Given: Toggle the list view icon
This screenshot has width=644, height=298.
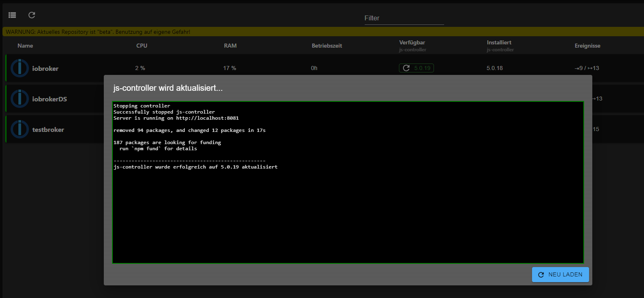Looking at the screenshot, I should pos(12,15).
